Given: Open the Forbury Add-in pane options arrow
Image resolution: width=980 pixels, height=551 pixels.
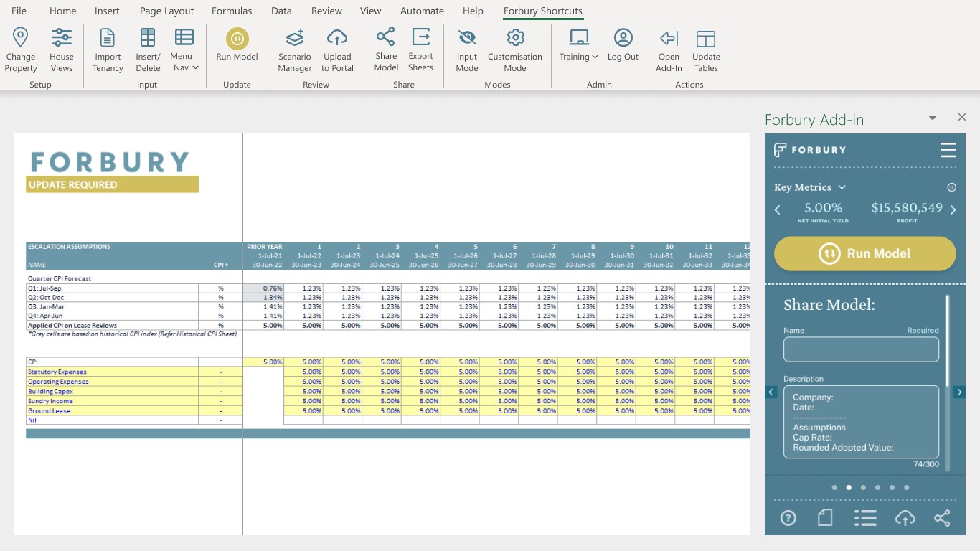Looking at the screenshot, I should point(933,118).
